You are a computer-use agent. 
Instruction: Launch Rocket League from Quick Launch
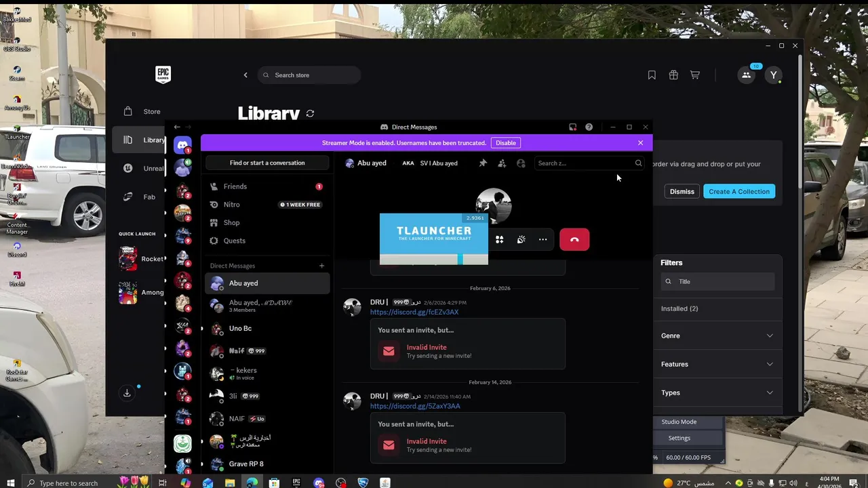coord(141,259)
